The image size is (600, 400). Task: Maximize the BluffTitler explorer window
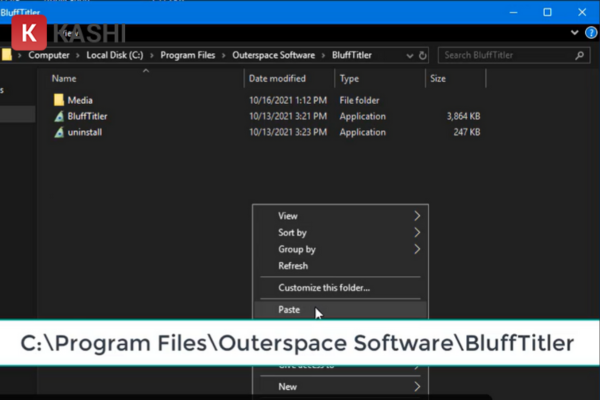coord(548,13)
